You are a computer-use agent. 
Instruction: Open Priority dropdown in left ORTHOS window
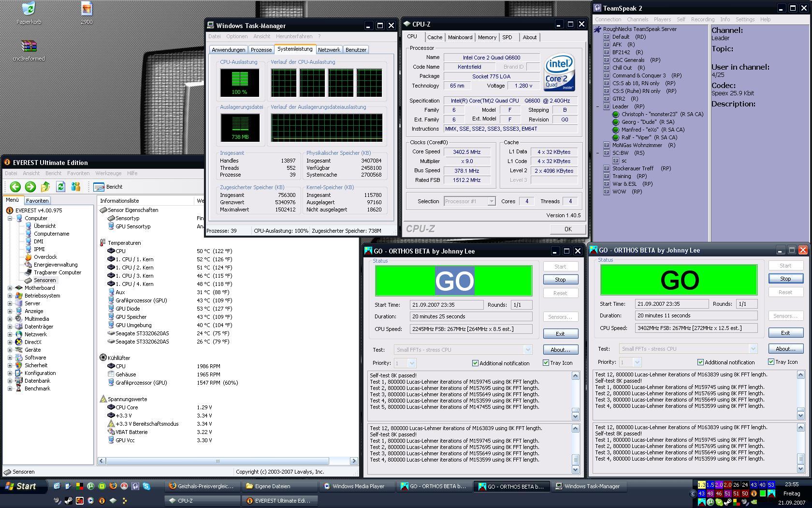point(412,363)
